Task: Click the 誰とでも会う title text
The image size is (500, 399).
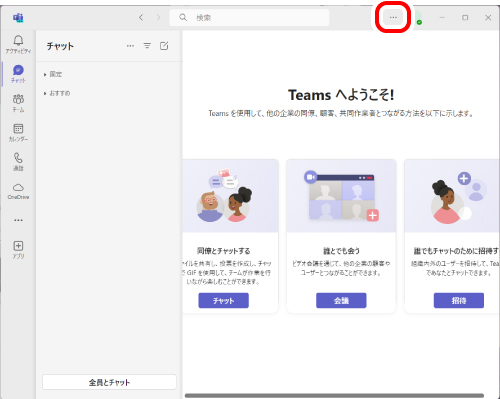Action: click(341, 251)
